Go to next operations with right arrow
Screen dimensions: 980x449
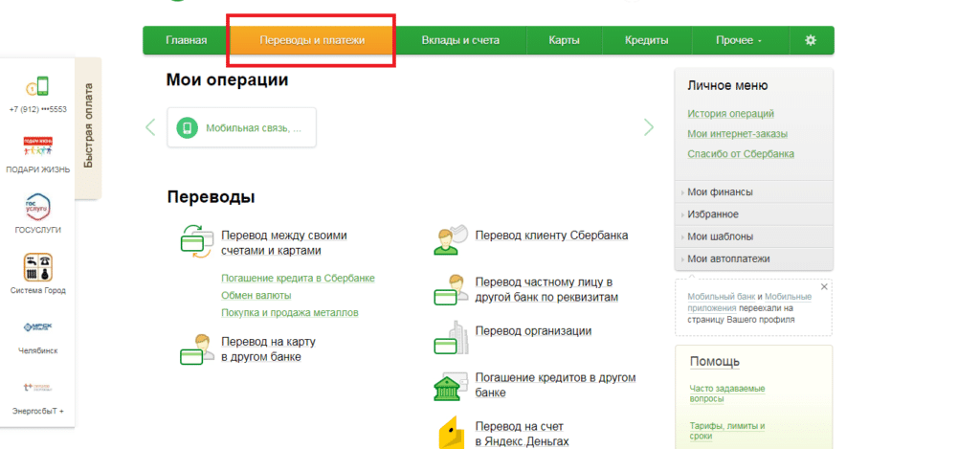click(x=649, y=127)
